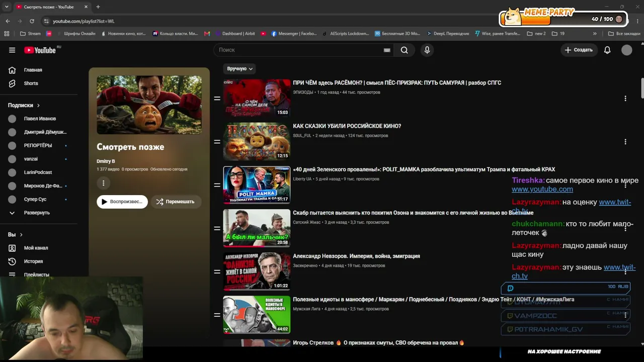Open the YouTube guide hamburger menu

pyautogui.click(x=12, y=50)
